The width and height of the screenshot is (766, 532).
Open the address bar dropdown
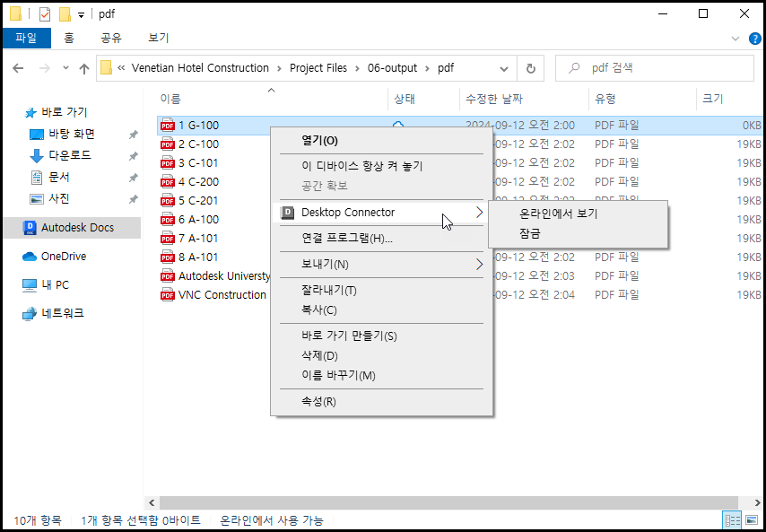[x=503, y=67]
